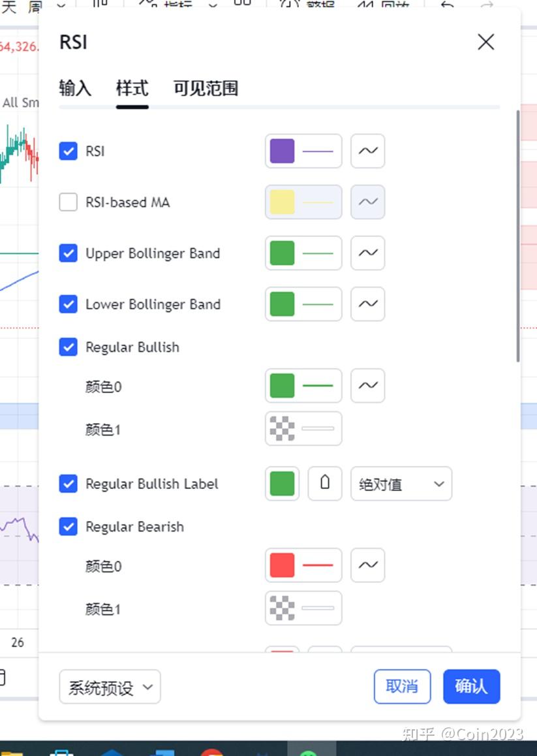The height and width of the screenshot is (756, 537).
Task: Click the 确认 confirm button
Action: click(471, 686)
